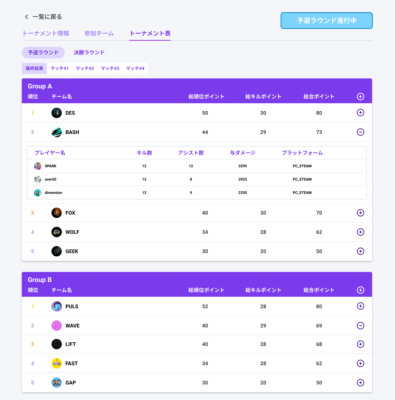The height and width of the screenshot is (400, 395).
Task: Switch to the マッチ#4 tab
Action: pyautogui.click(x=135, y=68)
